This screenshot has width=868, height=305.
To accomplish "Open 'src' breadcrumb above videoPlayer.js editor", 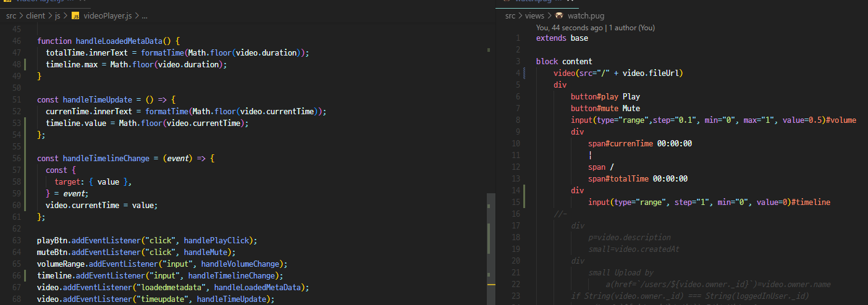I will (x=11, y=15).
